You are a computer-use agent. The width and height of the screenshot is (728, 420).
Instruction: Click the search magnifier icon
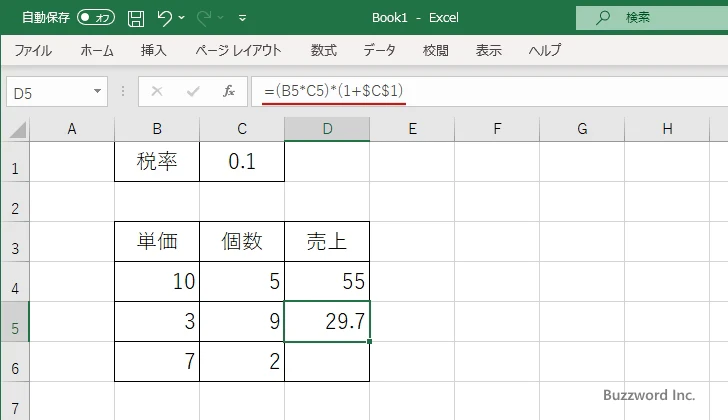pos(602,17)
